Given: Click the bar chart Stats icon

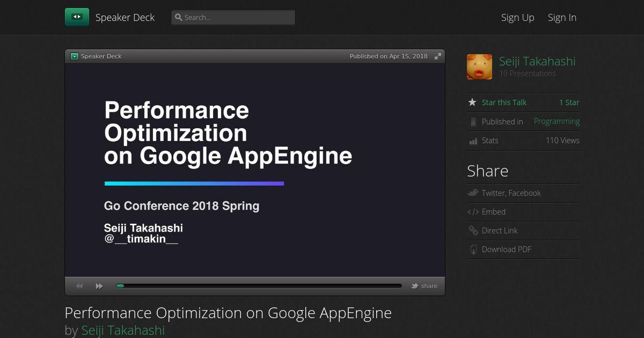Looking at the screenshot, I should [x=473, y=141].
